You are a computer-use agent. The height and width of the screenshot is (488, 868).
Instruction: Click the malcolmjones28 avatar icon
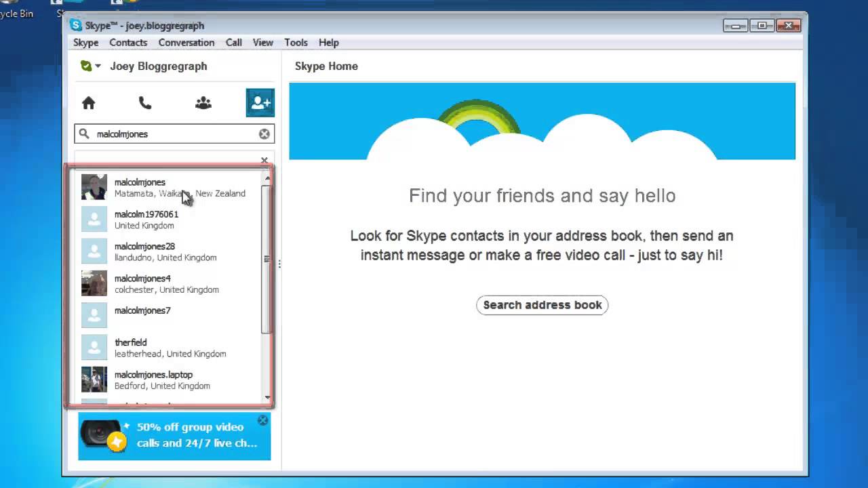94,251
